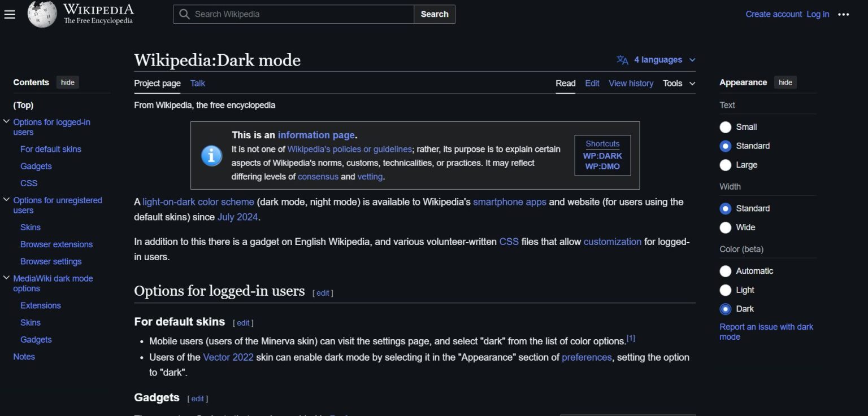Hide the Appearance panel
Screen dimensions: 868x416
pyautogui.click(x=785, y=82)
